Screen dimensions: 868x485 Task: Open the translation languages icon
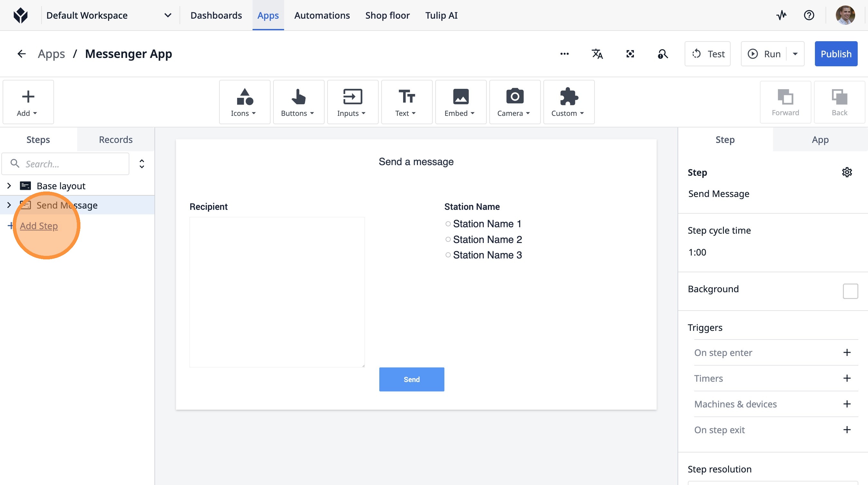[x=597, y=54]
